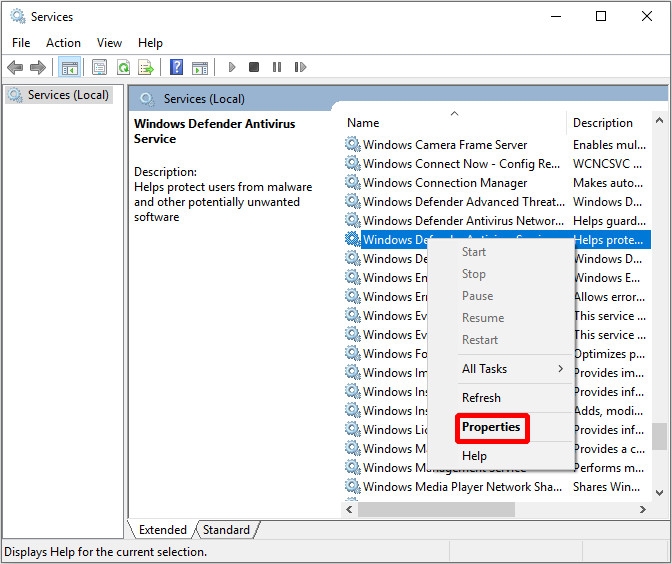The image size is (672, 564).
Task: Click the Restart Service toolbar icon
Action: click(x=300, y=67)
